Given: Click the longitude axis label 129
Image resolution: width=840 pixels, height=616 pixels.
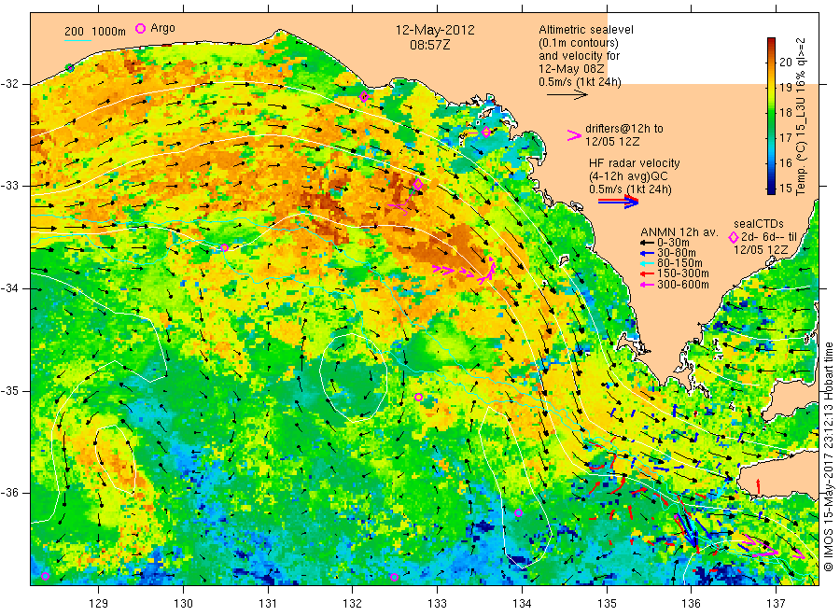Looking at the screenshot, I should point(99,604).
